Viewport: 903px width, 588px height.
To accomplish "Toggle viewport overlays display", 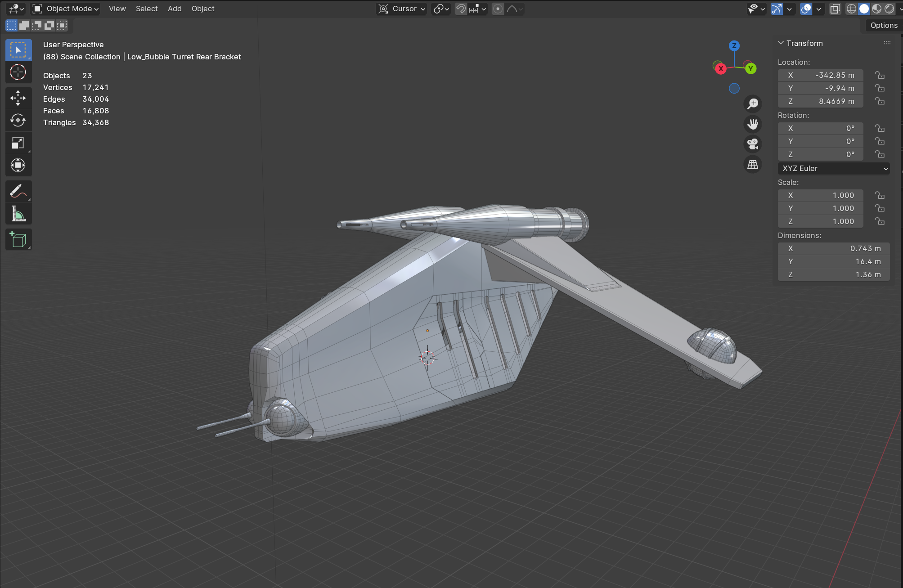I will (x=806, y=9).
